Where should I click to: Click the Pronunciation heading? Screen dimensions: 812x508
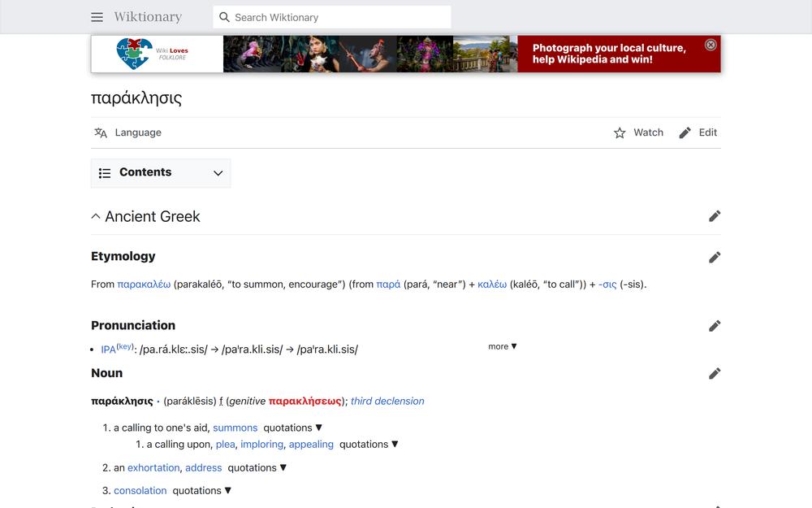(133, 325)
